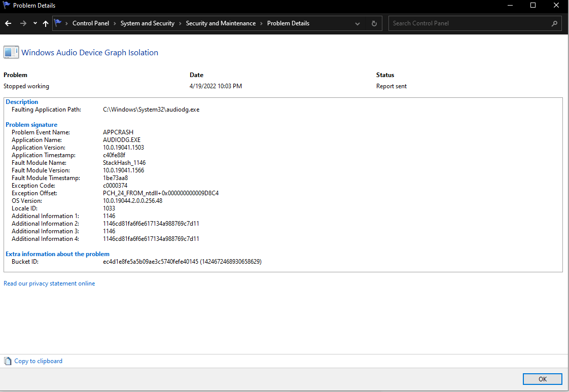Open the recent locations dropdown arrow

pos(35,23)
